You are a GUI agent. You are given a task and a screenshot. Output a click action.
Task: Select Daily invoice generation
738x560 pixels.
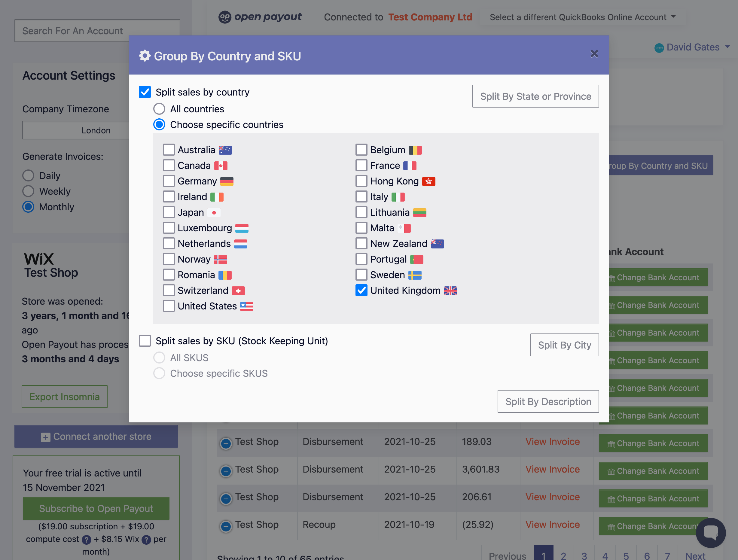(x=28, y=175)
